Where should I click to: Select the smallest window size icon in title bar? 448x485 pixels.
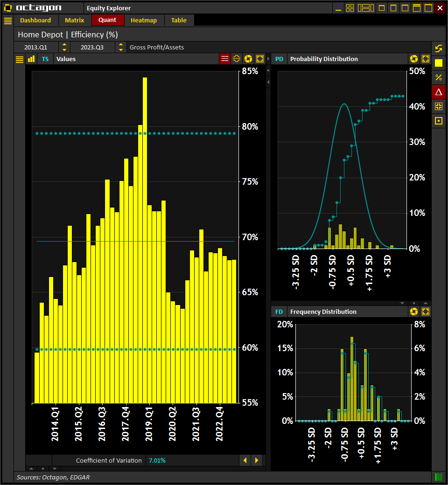(382, 8)
